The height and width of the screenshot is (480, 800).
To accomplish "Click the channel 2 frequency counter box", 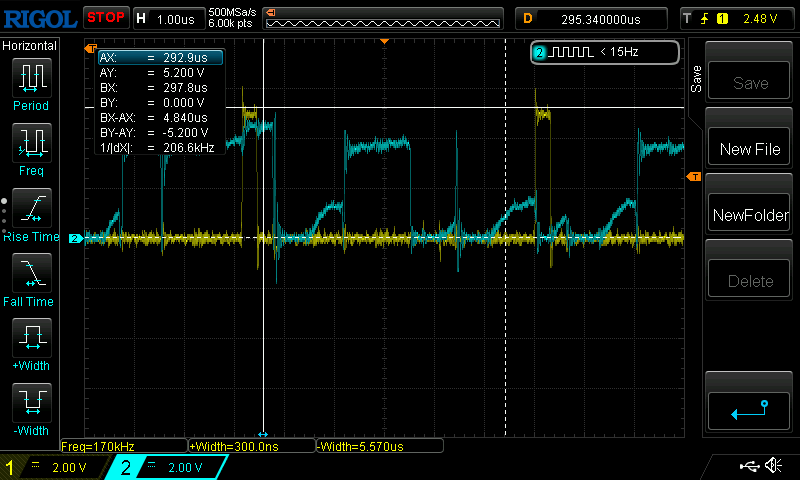I will click(605, 52).
